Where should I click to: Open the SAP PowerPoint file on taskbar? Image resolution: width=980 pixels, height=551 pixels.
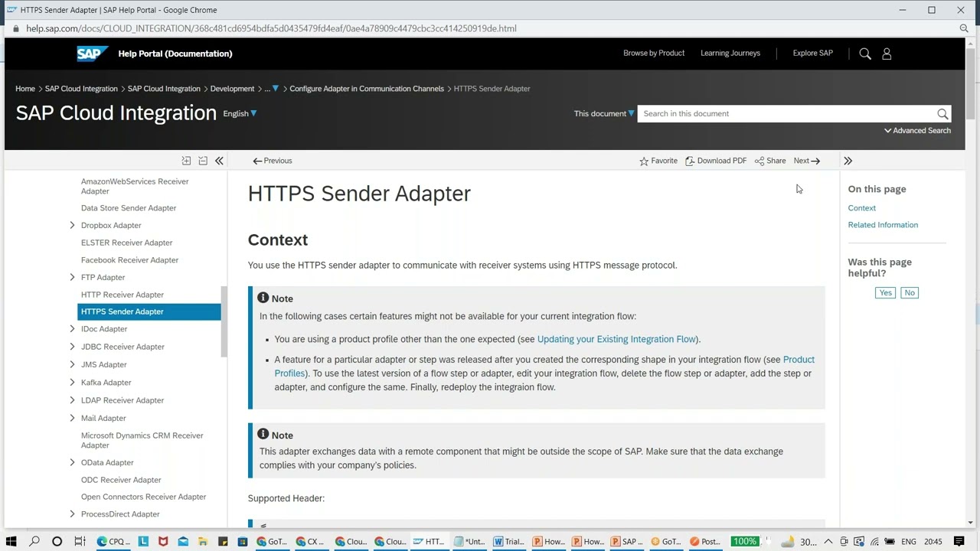coord(626,542)
